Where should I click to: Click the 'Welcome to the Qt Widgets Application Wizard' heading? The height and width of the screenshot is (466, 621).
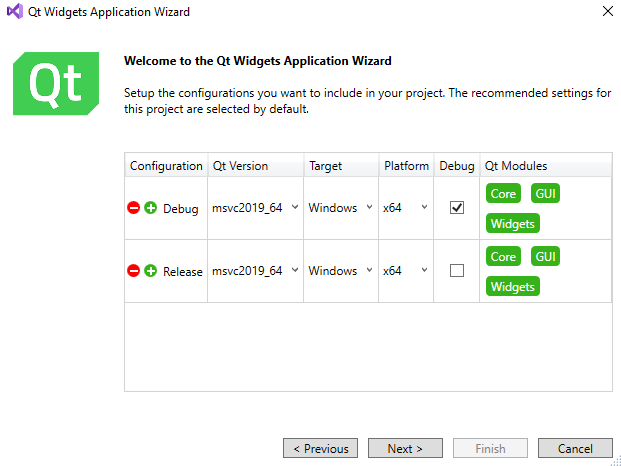pos(258,61)
